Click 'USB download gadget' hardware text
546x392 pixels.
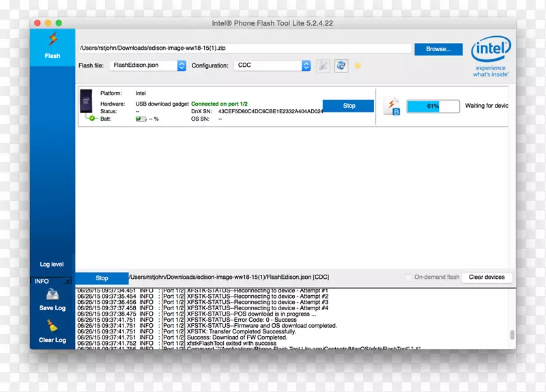point(162,104)
